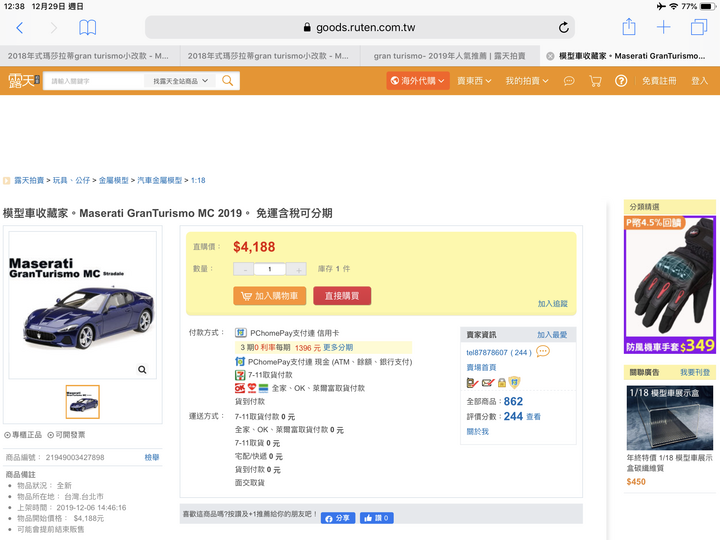Switch to gran turismo- 2019年人氣推薦 tab
720x540 pixels.
pyautogui.click(x=449, y=56)
